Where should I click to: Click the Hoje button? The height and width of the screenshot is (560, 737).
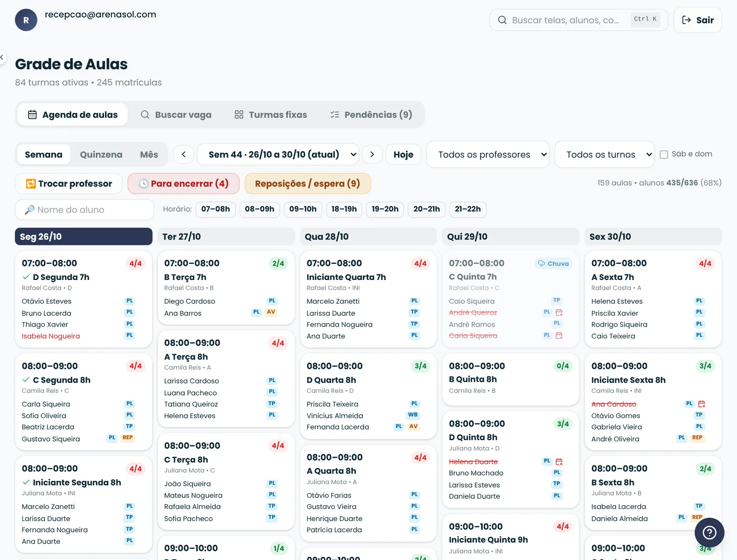pos(403,154)
